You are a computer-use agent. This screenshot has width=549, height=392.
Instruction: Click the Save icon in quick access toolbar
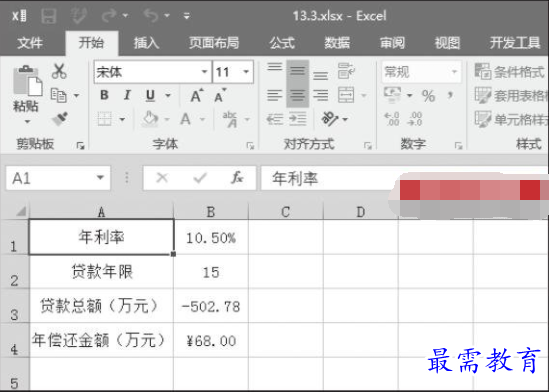click(x=49, y=16)
